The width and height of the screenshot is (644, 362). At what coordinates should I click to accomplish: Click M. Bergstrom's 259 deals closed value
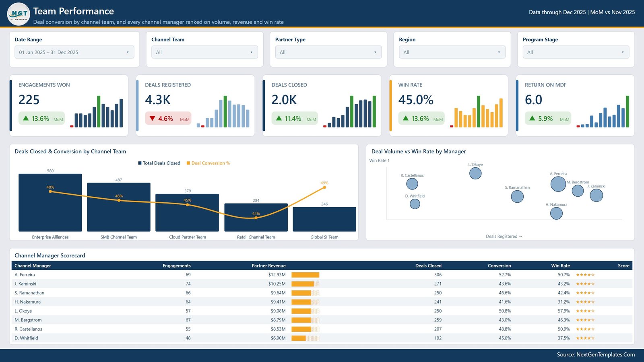438,320
